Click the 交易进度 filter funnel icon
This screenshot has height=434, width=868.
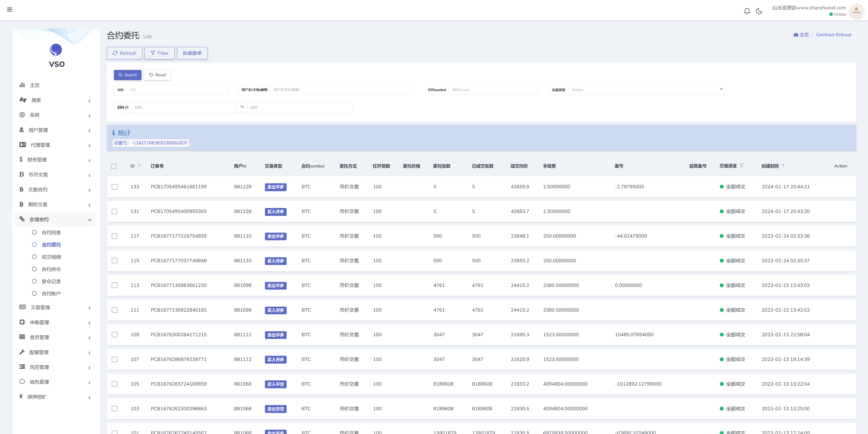tap(741, 166)
